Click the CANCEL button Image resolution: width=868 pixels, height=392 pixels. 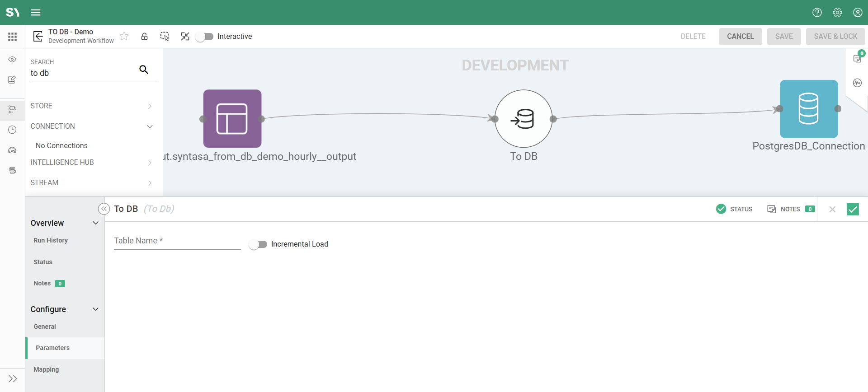click(x=740, y=37)
